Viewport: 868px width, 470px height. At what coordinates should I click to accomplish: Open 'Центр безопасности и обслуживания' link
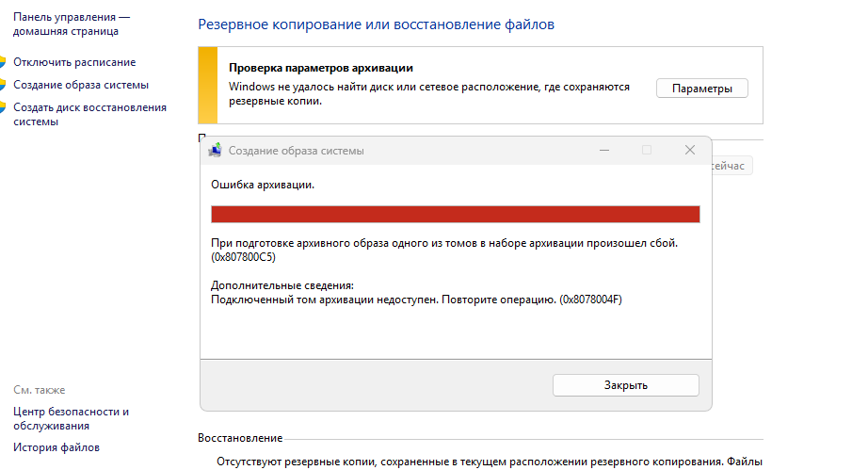click(71, 418)
